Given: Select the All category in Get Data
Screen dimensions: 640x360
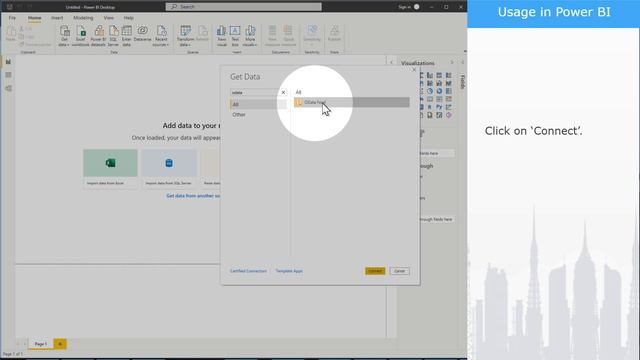Looking at the screenshot, I should click(258, 104).
